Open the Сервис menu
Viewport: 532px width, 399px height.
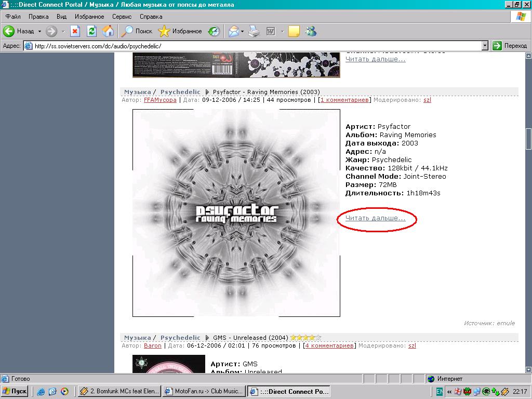pos(122,16)
